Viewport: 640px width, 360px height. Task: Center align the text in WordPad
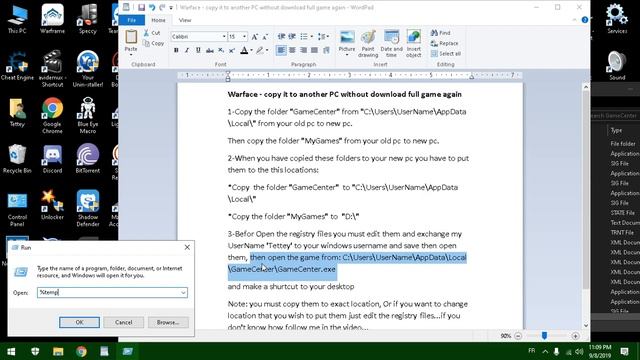pyautogui.click(x=292, y=50)
